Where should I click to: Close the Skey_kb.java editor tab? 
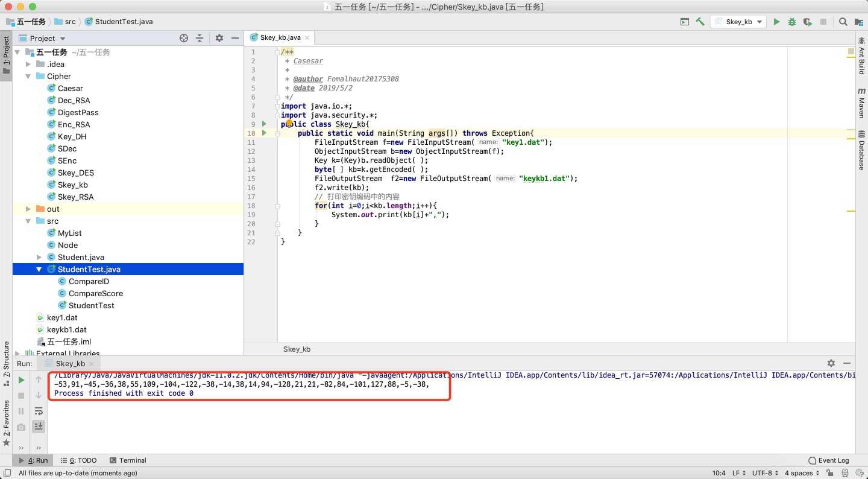307,37
